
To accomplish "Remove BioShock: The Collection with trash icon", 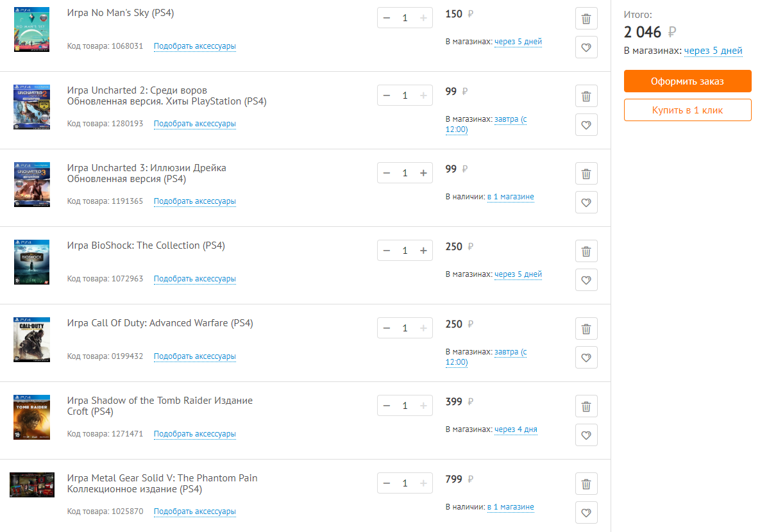I will point(586,251).
